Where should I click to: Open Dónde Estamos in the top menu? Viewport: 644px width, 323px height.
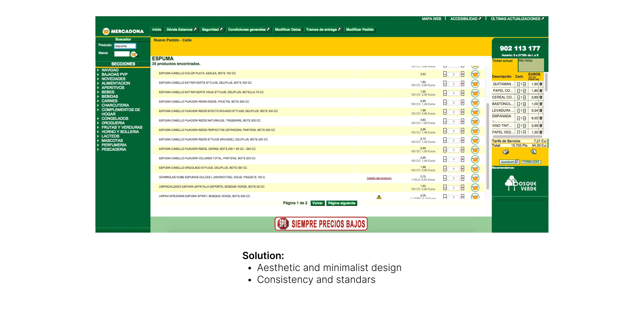[181, 30]
